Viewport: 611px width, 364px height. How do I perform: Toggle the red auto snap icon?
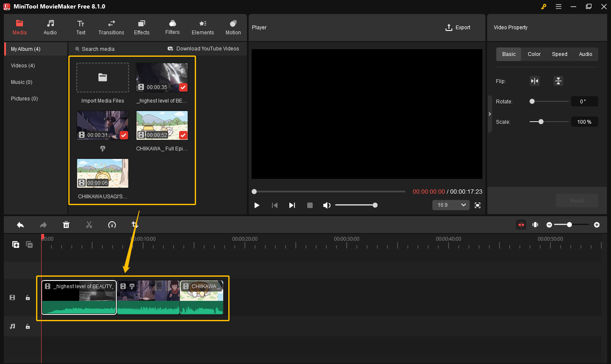tap(521, 225)
